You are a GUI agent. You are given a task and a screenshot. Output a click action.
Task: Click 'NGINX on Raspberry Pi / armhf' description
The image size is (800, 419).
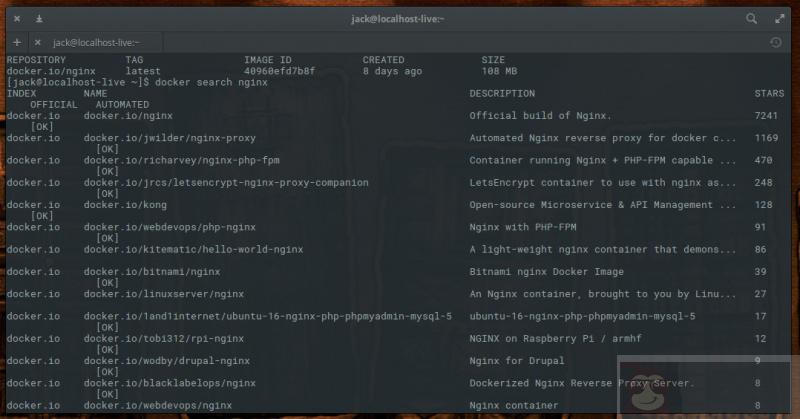(556, 339)
